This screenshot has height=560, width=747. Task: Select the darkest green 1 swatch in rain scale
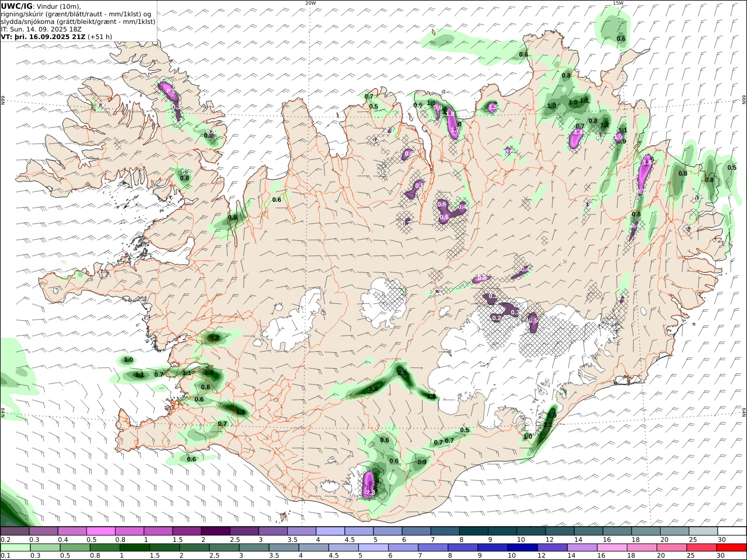tap(134, 548)
